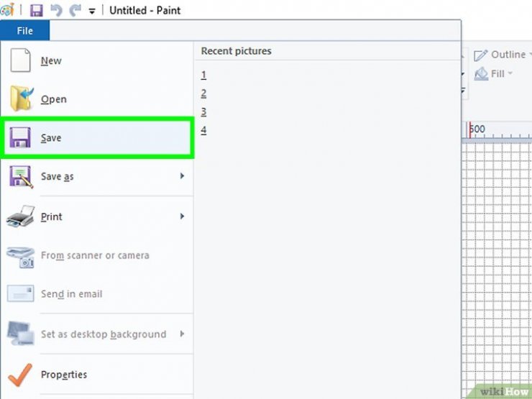Click the horizontal ruler at 500 mark
The image size is (532, 399).
point(477,129)
